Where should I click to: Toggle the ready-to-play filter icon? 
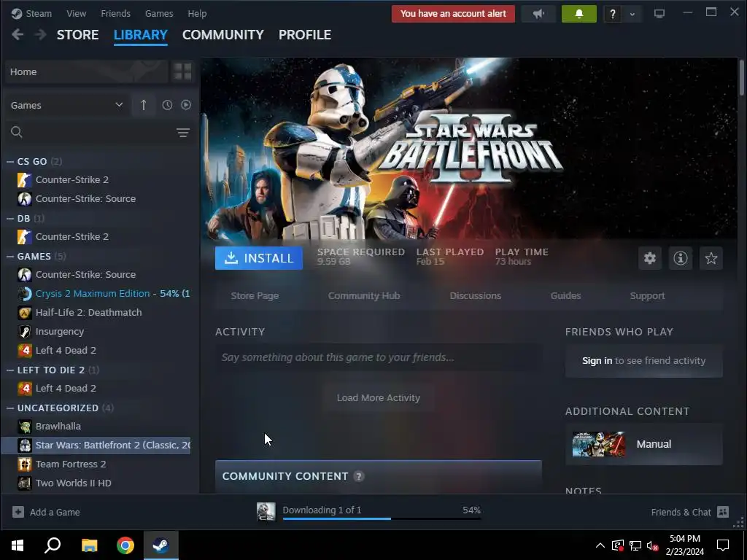click(x=186, y=105)
